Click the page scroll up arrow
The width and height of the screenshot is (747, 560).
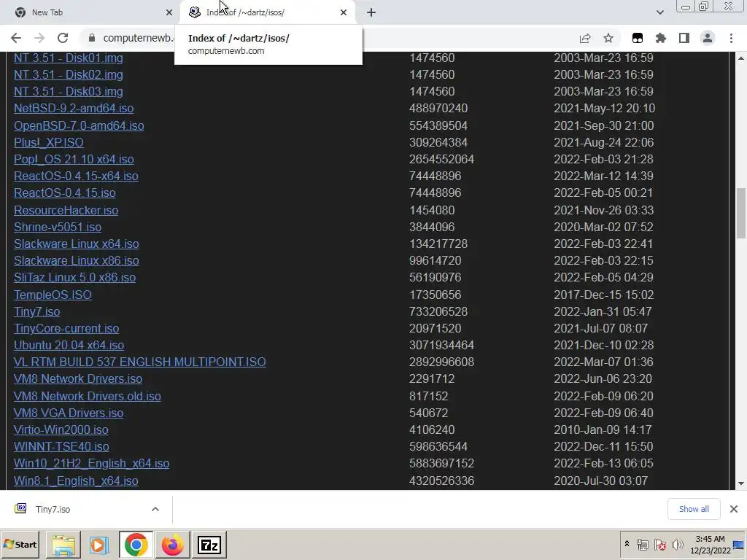coord(741,58)
